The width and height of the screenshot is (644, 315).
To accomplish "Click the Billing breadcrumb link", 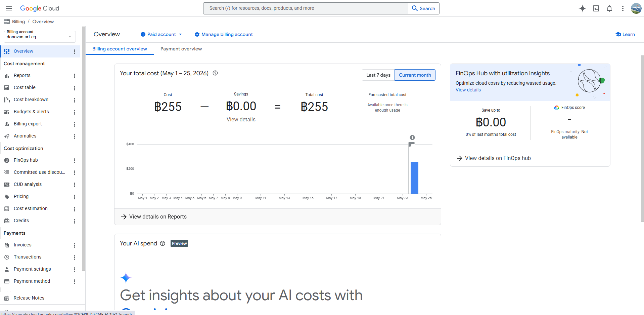I will [18, 22].
